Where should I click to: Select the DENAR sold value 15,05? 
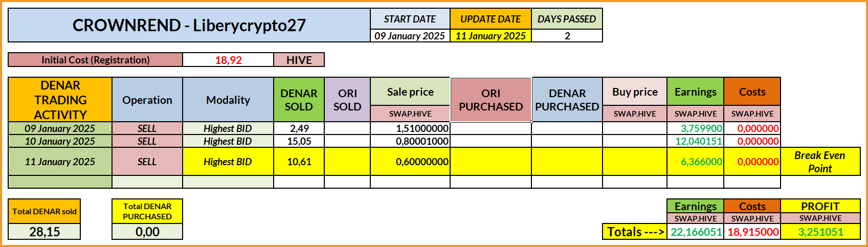tap(299, 141)
